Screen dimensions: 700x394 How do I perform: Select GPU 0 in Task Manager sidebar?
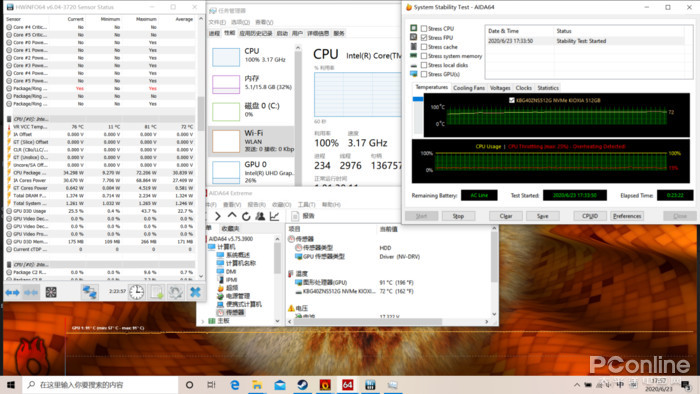(x=252, y=172)
